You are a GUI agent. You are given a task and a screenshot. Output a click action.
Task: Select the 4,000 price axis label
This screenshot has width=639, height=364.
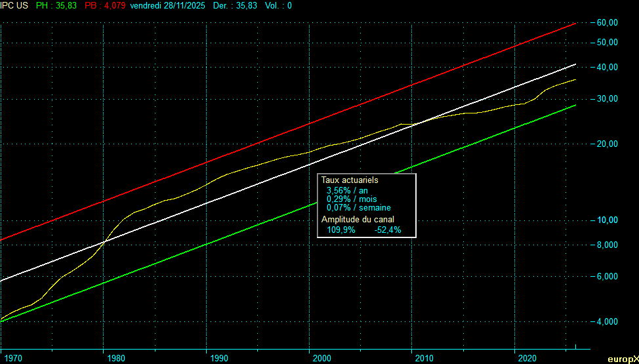coord(607,322)
